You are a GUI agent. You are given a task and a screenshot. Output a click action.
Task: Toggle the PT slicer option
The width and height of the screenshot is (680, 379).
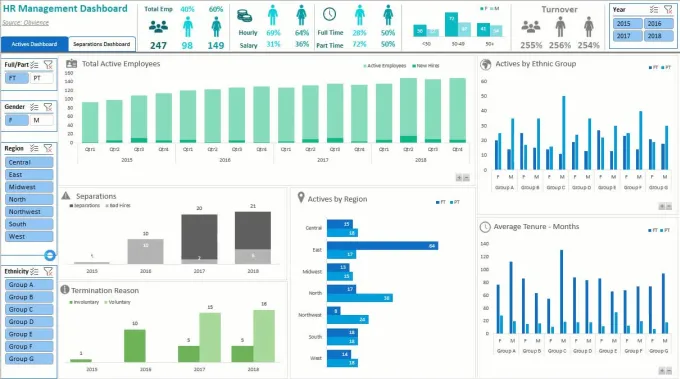42,78
